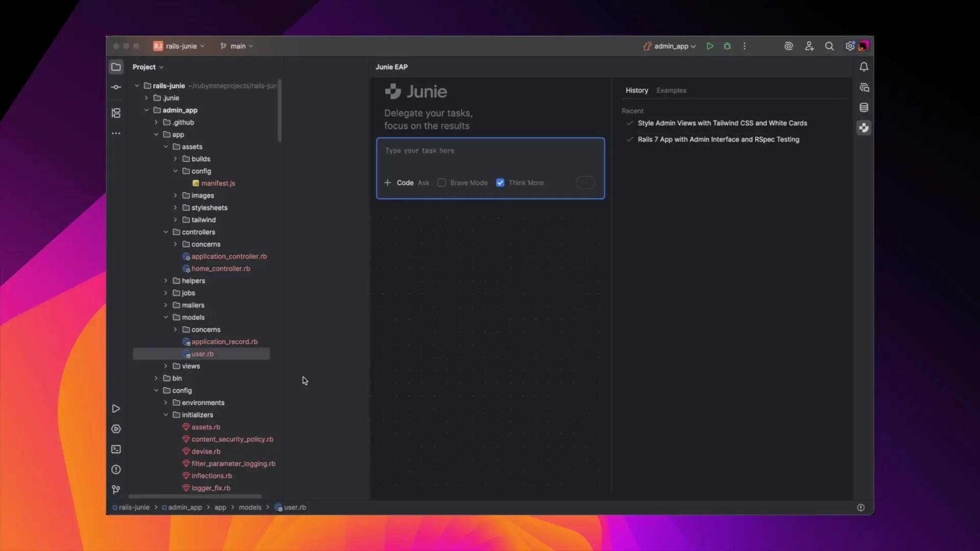
Task: Open AI Chat tool window icon
Action: pos(864,88)
